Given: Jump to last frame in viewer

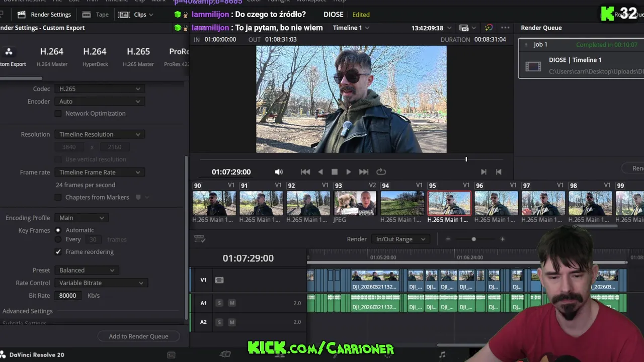Looking at the screenshot, I should 364,172.
